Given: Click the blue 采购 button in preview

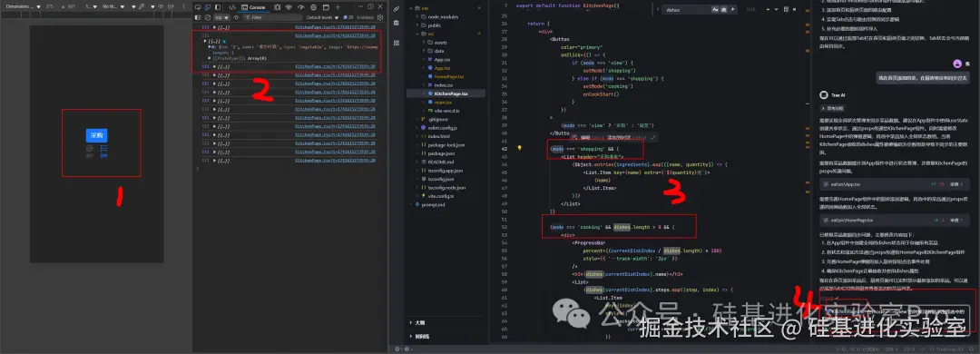Looking at the screenshot, I should 97,135.
